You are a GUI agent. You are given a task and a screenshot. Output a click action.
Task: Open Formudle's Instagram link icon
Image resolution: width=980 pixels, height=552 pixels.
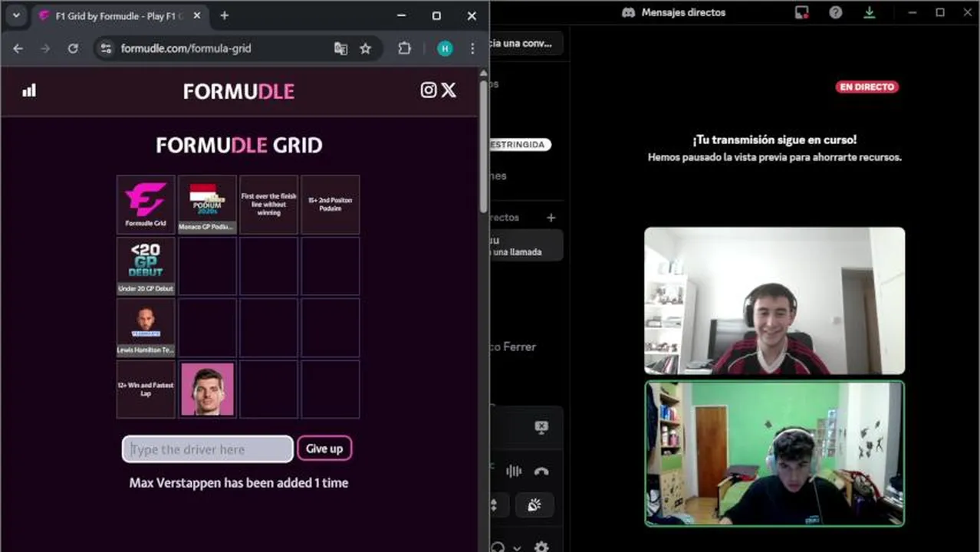pyautogui.click(x=429, y=90)
